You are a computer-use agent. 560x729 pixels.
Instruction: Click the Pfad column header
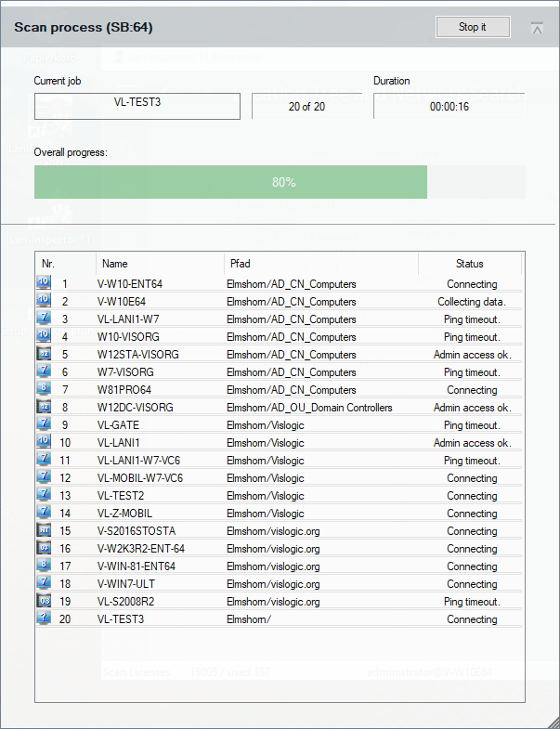[x=320, y=264]
